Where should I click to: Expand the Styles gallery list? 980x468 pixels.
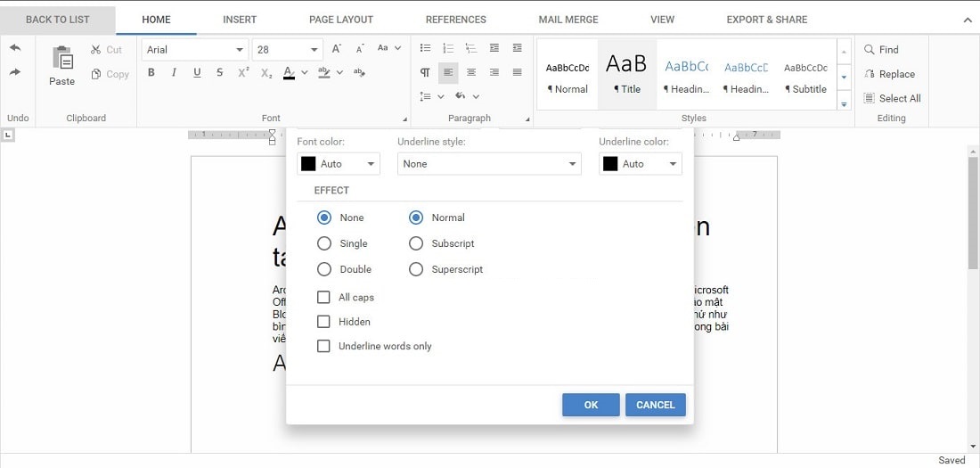[x=845, y=104]
